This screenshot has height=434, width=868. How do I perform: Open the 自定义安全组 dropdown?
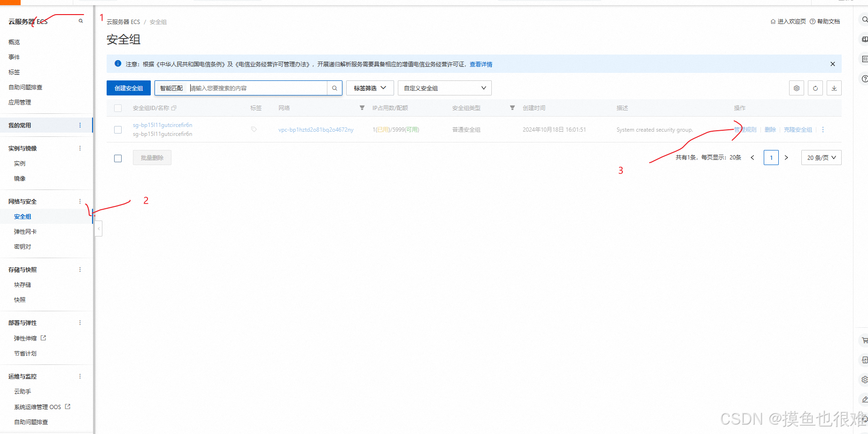point(445,88)
